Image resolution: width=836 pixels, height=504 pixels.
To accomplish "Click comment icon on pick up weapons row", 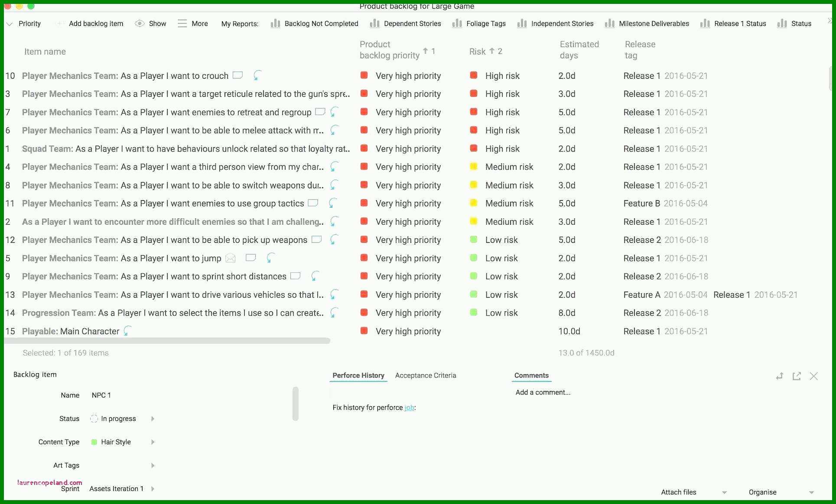I will pos(317,239).
